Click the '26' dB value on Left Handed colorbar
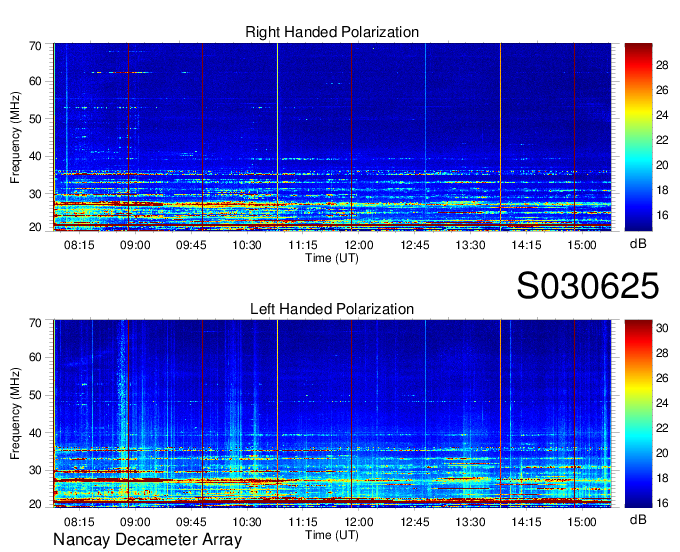 tap(662, 378)
